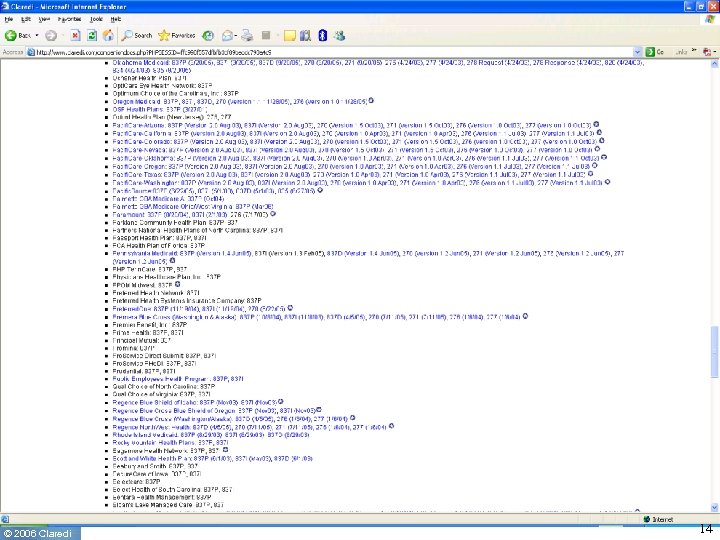
Task: Click the info icon after PacifiCare Arizona
Action: 596,124
